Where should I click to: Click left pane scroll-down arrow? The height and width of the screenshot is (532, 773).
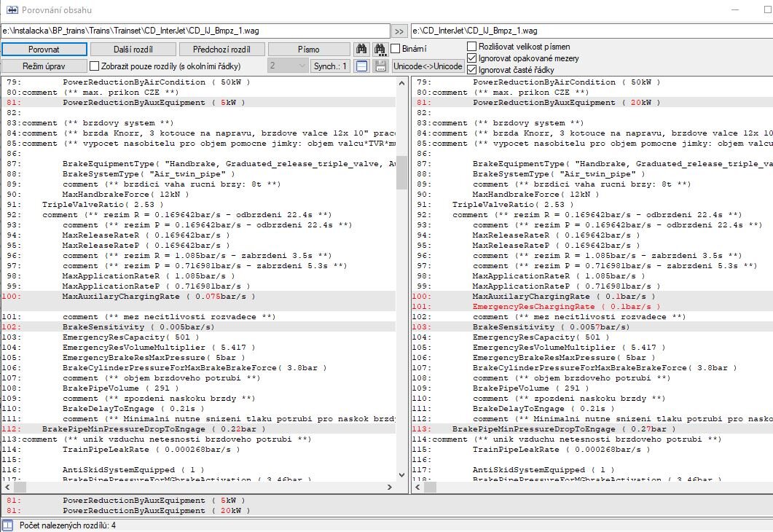coord(402,474)
